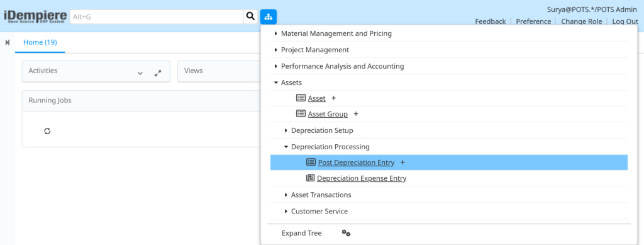
Task: Open the Asset link
Action: (x=317, y=98)
